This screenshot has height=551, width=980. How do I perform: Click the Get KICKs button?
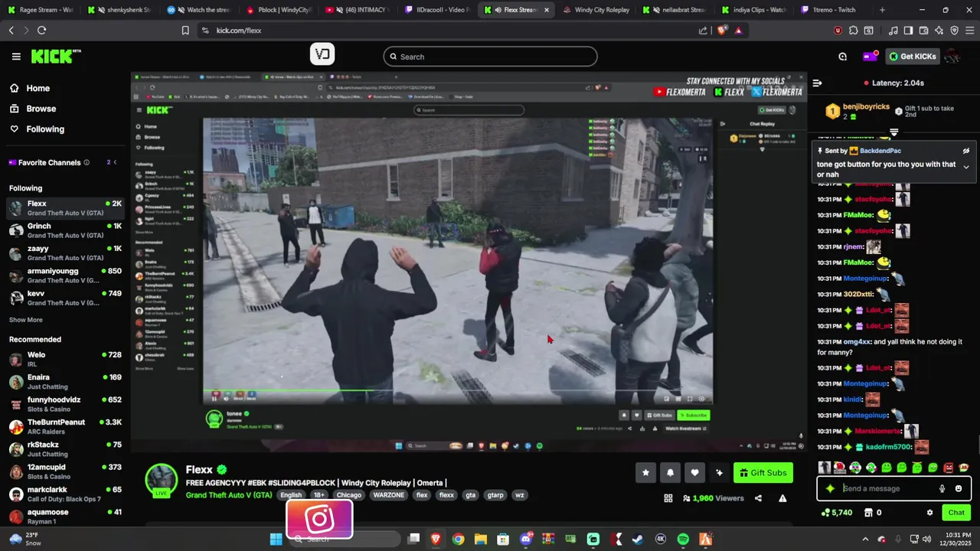(x=913, y=57)
